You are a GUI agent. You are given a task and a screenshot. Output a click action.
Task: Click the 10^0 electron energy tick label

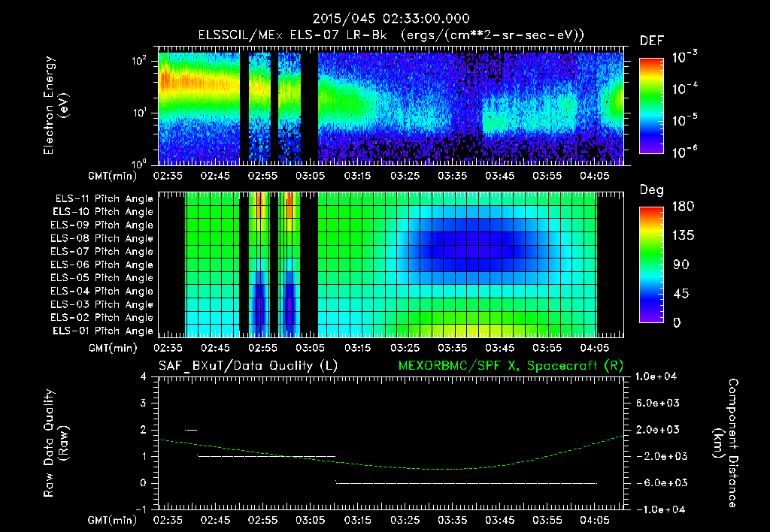point(139,163)
